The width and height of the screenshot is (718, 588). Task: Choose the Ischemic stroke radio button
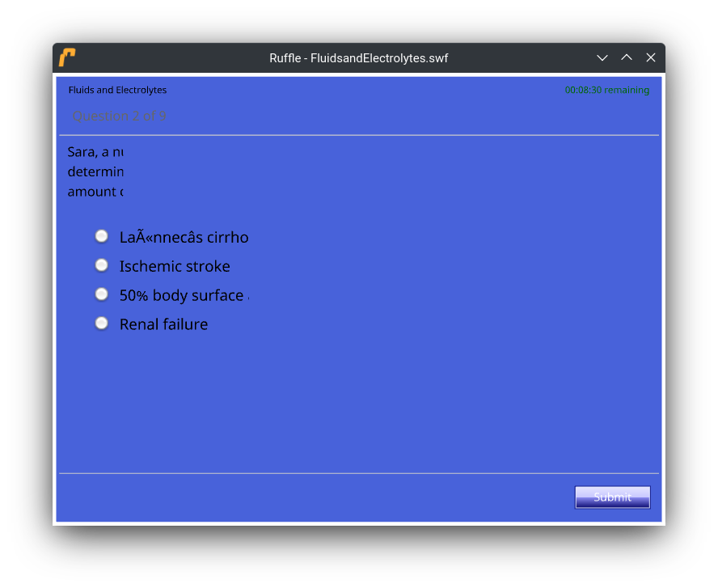[x=101, y=265]
